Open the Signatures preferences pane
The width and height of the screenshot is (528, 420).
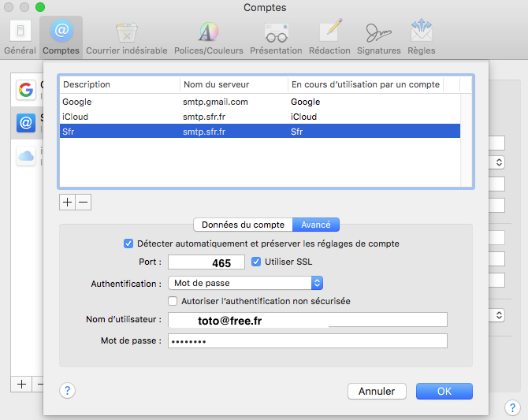coord(378,37)
